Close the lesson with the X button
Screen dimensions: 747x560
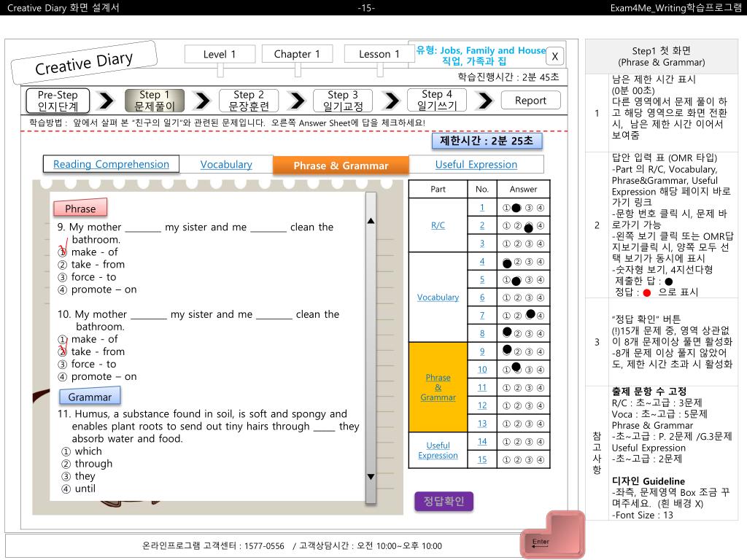554,56
